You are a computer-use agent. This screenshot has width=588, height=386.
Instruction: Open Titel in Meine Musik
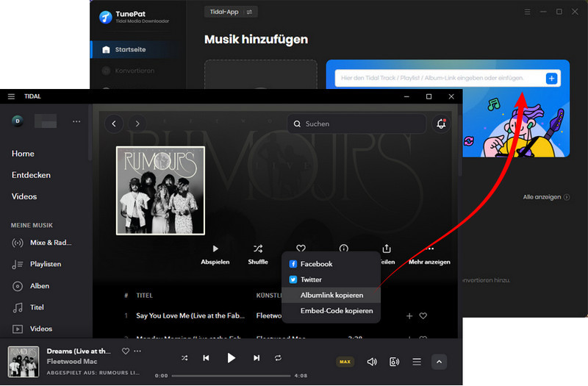click(x=28, y=307)
